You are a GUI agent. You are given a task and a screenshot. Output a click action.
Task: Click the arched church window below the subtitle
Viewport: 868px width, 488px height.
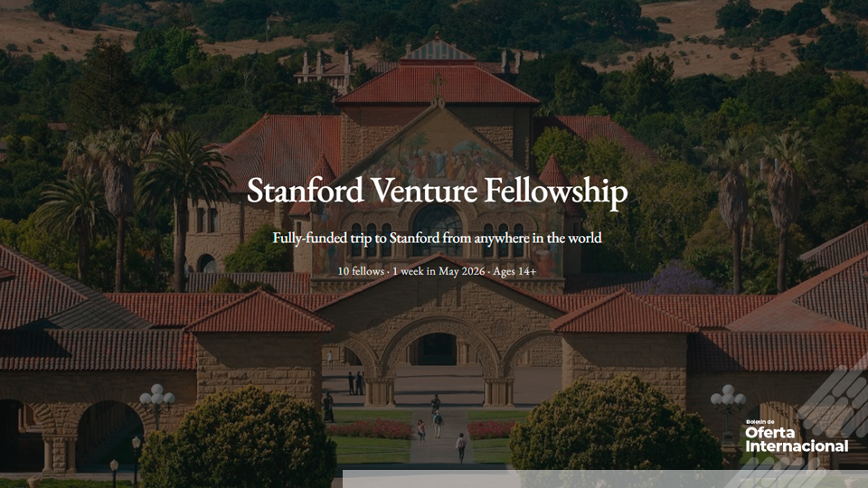438,221
